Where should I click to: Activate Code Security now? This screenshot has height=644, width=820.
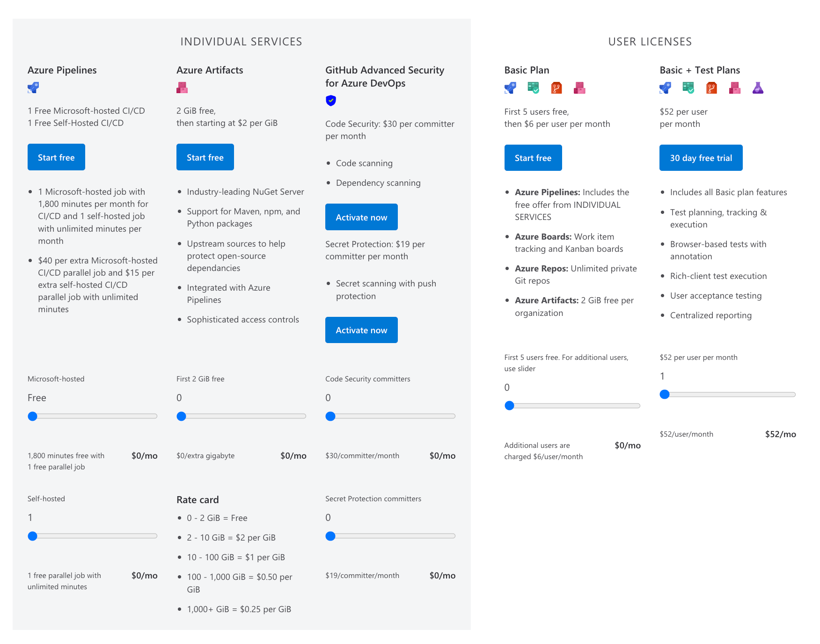361,217
